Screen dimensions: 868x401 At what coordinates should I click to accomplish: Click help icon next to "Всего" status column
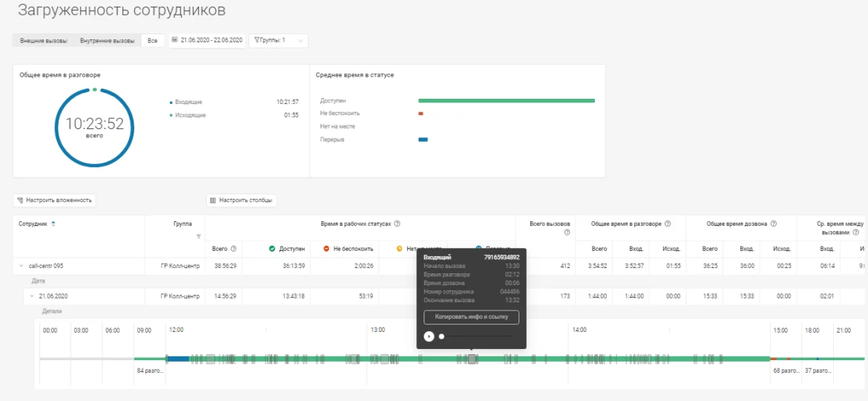[234, 249]
